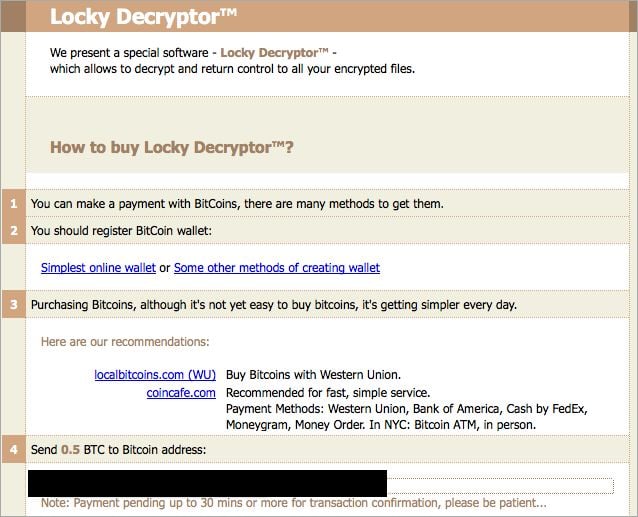Click 'Recommended for fast, simple service.' text
The width and height of the screenshot is (638, 517).
point(328,393)
